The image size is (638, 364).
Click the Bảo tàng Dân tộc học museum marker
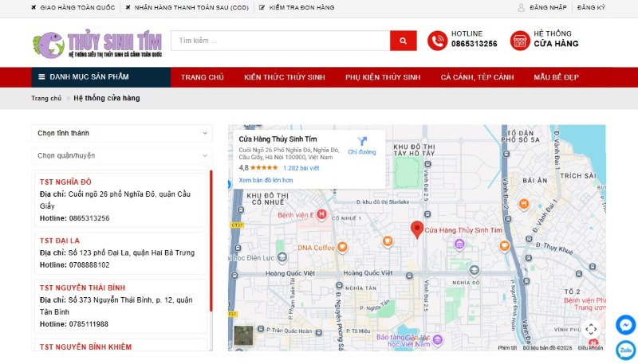coord(437,339)
